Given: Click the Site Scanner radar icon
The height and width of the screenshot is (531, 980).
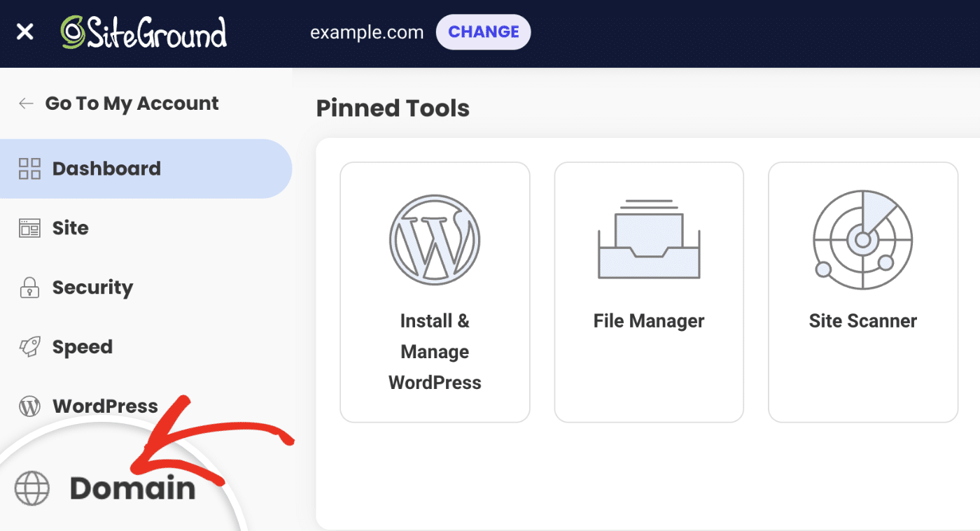Looking at the screenshot, I should (x=862, y=239).
